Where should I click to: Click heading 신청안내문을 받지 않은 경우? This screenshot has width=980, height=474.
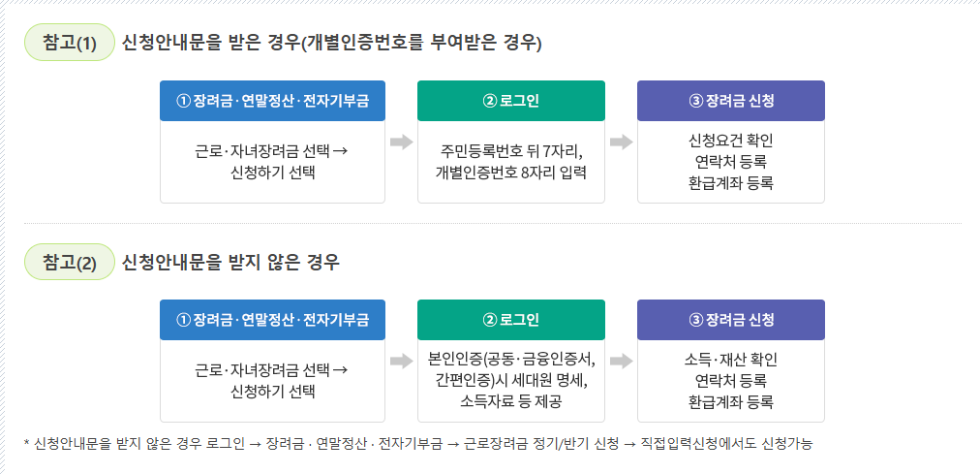point(231,262)
